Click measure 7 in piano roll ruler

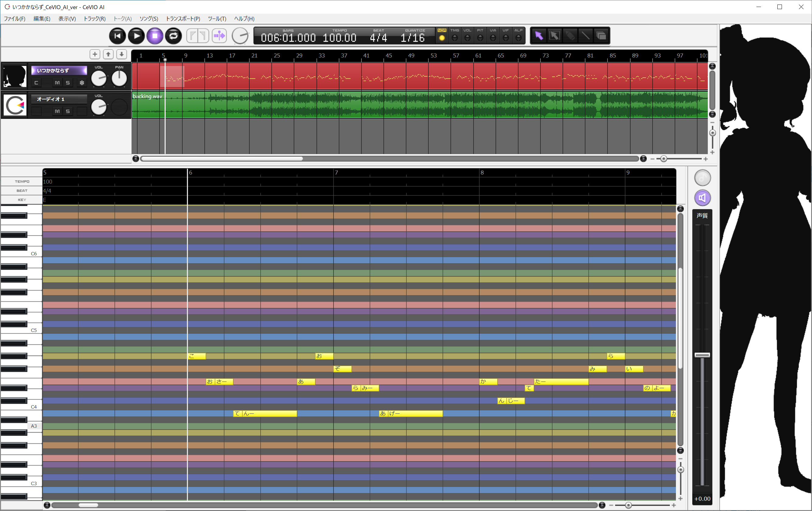[x=337, y=172]
